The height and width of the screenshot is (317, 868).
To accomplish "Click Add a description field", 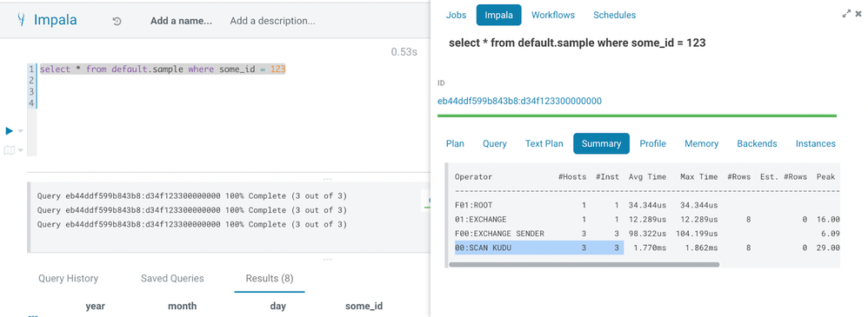I will [x=272, y=21].
